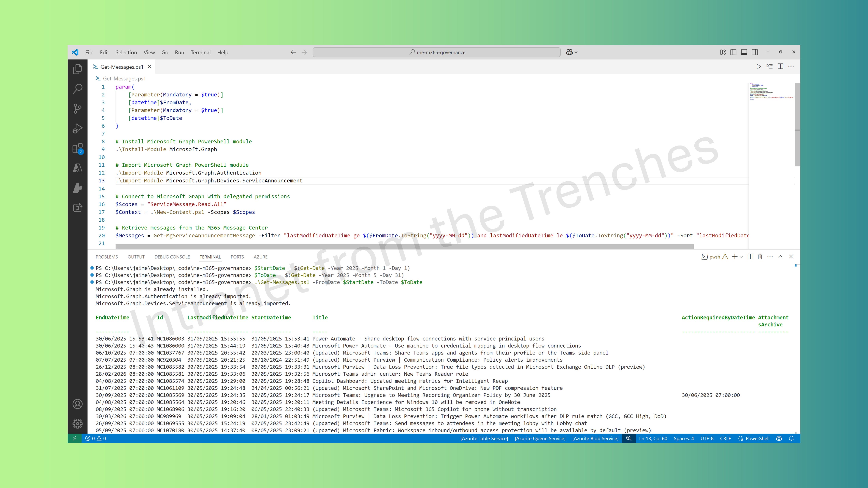Open notifications bell icon
This screenshot has width=868, height=488.
(x=791, y=438)
